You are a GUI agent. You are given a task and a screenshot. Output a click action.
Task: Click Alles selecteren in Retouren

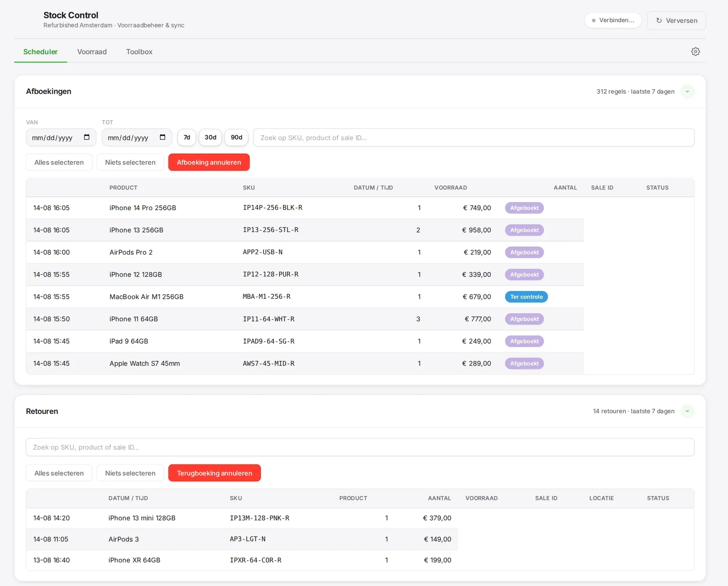tap(59, 473)
